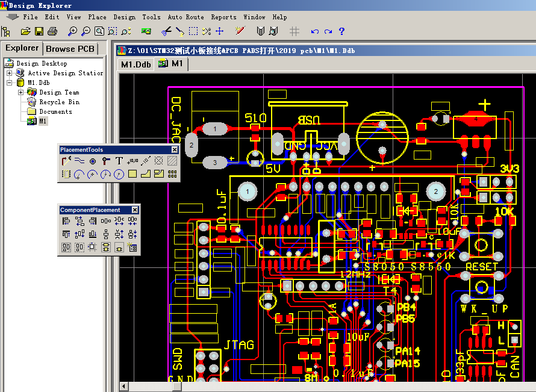Activate the cross probe wand tool
536x392 pixels.
click(x=240, y=31)
